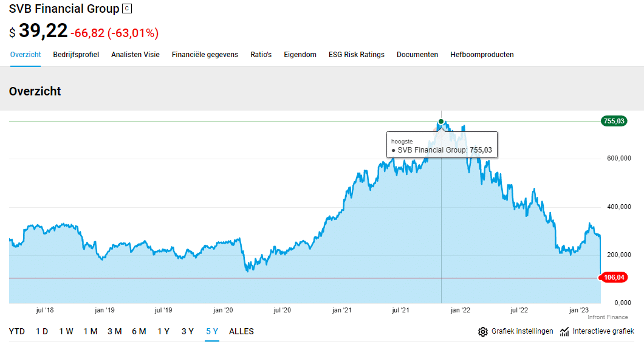Screen dimensions: 644x344
Task: Click Interactieve grafiek label
Action: click(x=603, y=331)
